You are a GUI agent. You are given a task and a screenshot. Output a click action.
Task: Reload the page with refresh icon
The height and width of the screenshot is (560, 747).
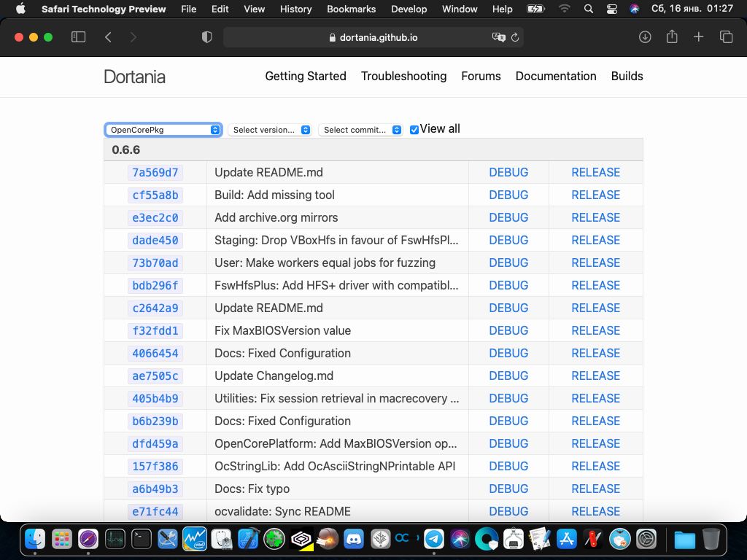tap(515, 37)
